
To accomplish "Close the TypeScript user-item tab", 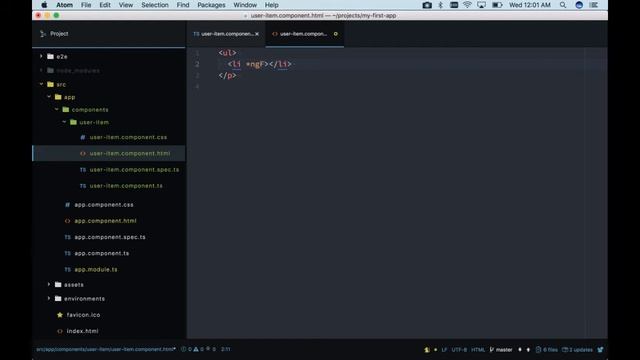I will 257,34.
